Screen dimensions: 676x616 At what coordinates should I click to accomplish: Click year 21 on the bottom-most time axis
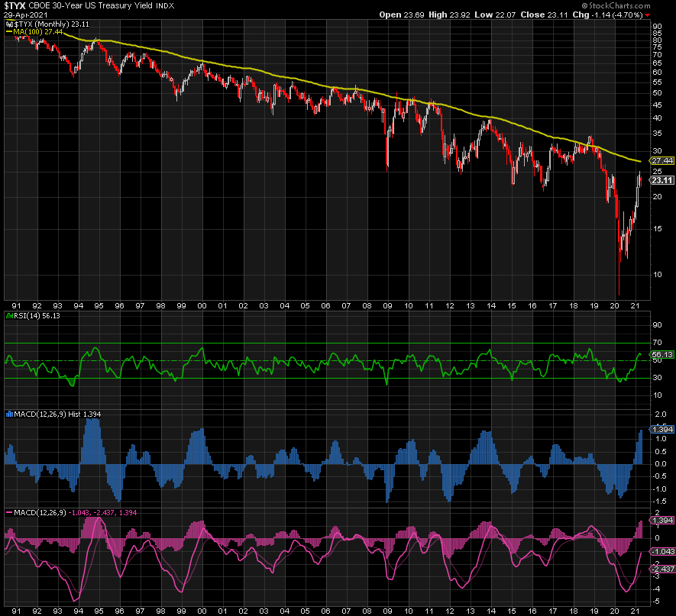tap(635, 611)
